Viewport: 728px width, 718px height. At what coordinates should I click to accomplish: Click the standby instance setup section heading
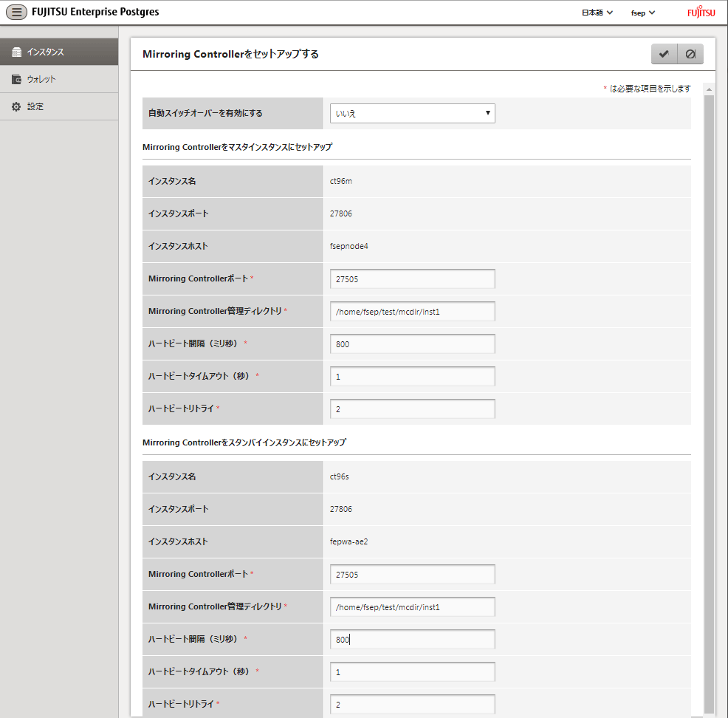244,442
